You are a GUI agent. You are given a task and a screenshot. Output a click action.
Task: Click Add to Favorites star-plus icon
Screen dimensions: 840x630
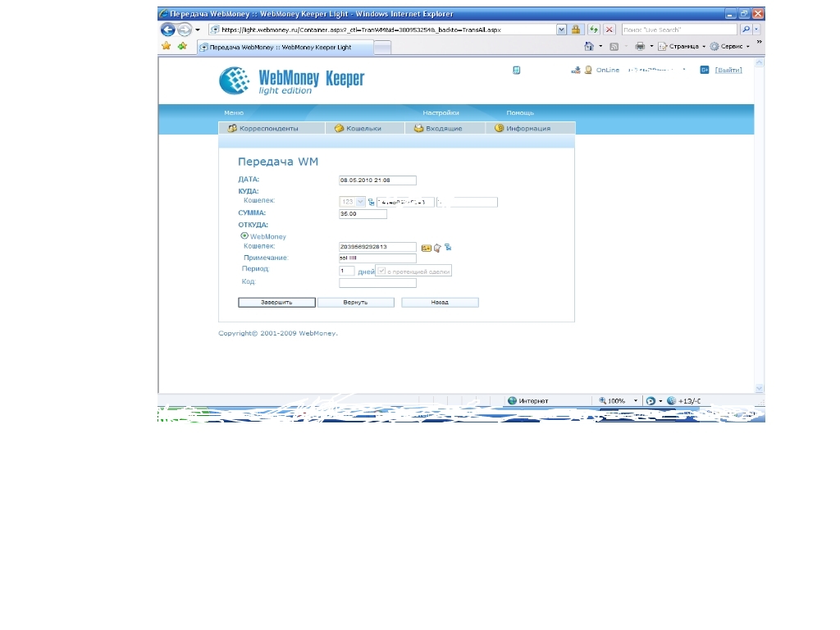tap(183, 46)
